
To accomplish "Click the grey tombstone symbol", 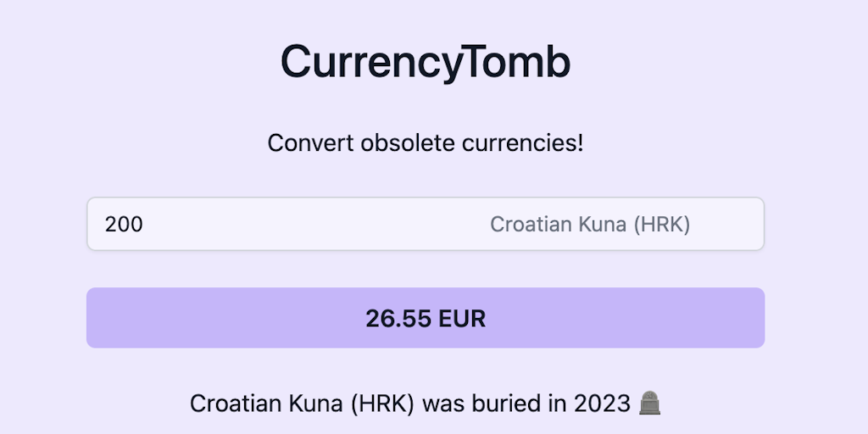I will tap(650, 403).
